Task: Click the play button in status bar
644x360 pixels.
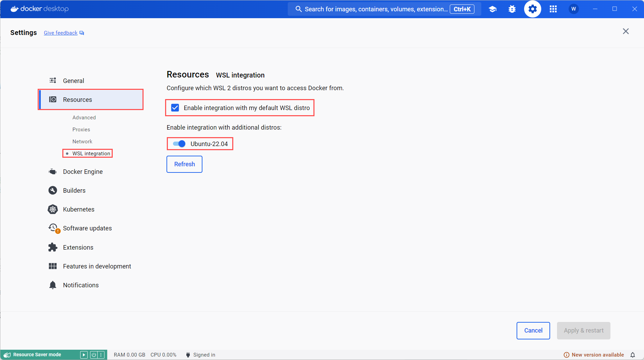Action: [x=84, y=355]
